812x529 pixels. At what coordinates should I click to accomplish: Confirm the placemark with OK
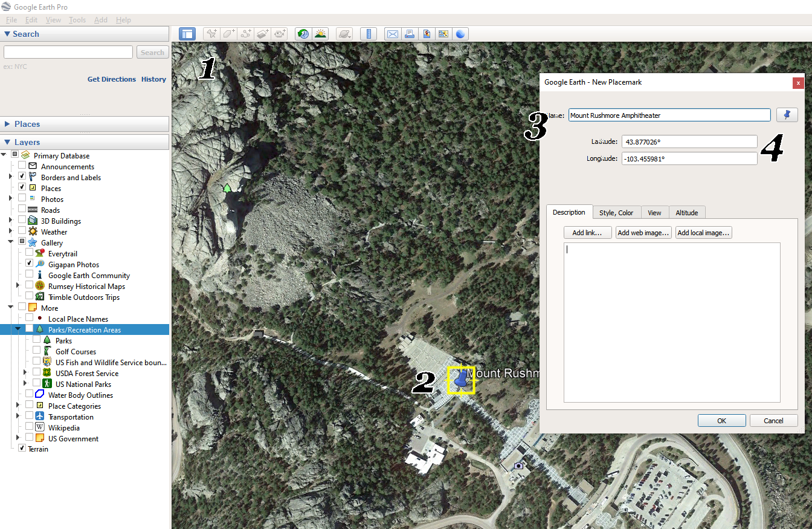click(x=722, y=421)
